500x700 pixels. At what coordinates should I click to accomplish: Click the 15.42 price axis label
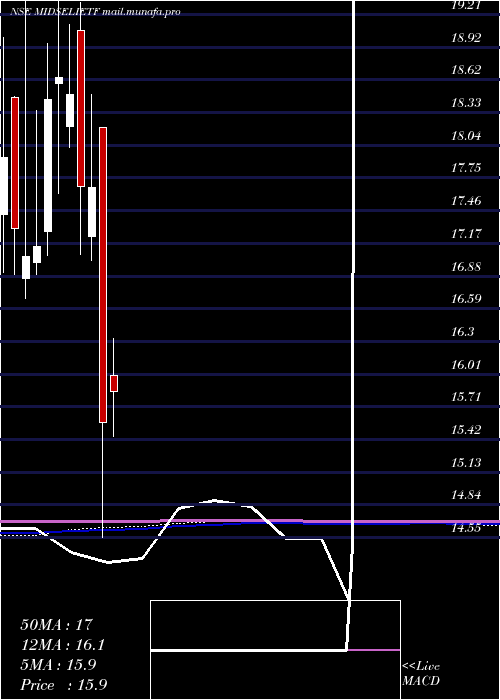[466, 430]
